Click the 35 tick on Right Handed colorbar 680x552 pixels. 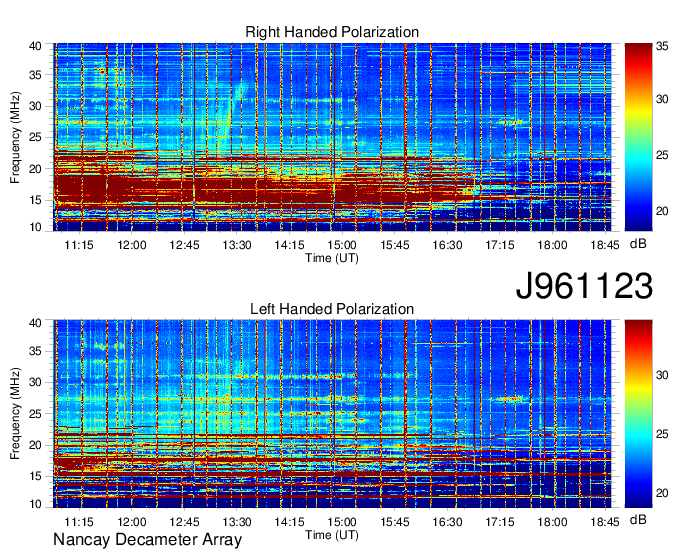[x=662, y=46]
